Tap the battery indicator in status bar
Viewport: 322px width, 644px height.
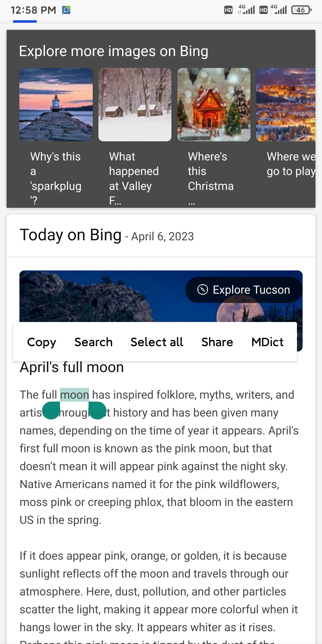point(301,10)
